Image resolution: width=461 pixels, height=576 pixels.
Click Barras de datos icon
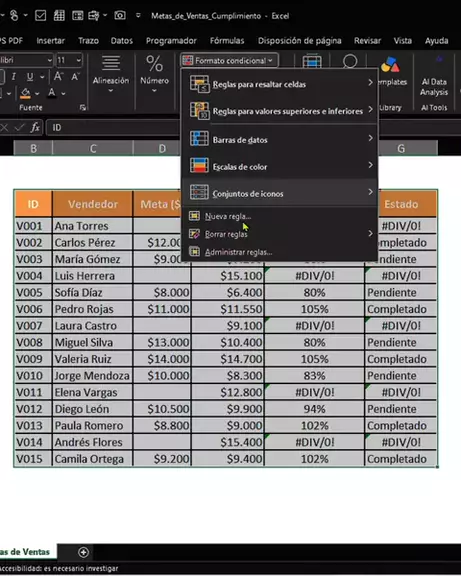199,139
